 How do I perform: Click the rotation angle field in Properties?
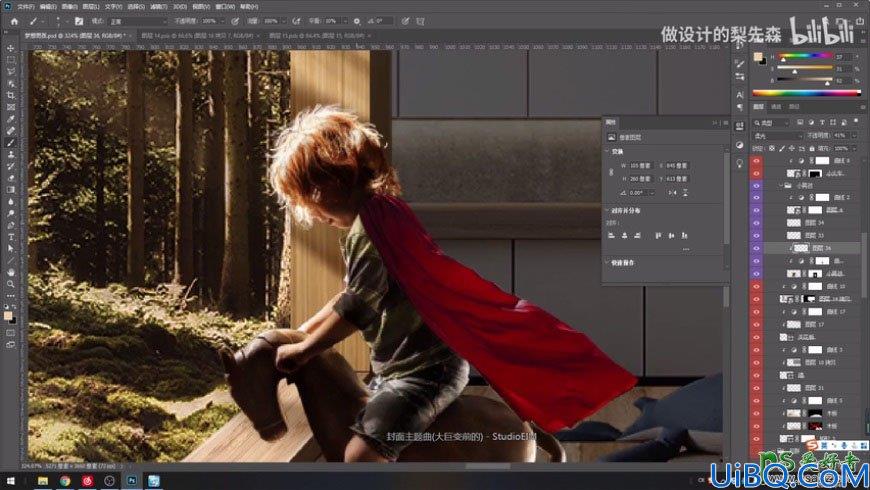click(641, 193)
